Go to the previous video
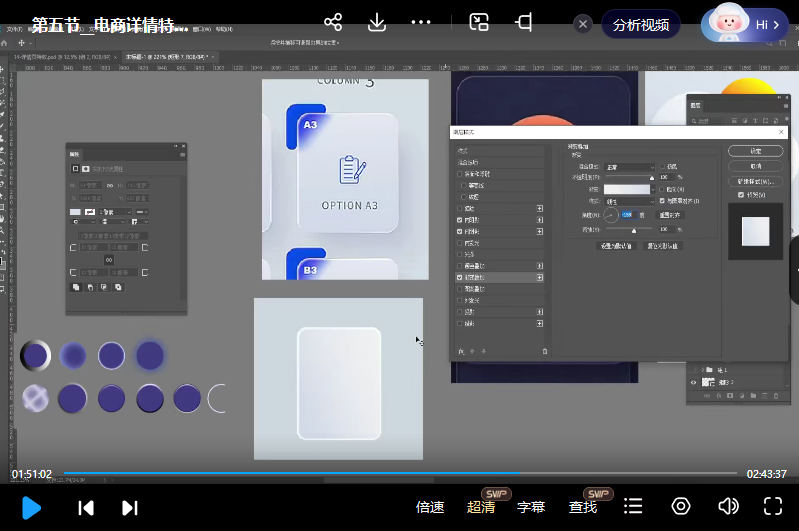This screenshot has height=531, width=799. 86,507
